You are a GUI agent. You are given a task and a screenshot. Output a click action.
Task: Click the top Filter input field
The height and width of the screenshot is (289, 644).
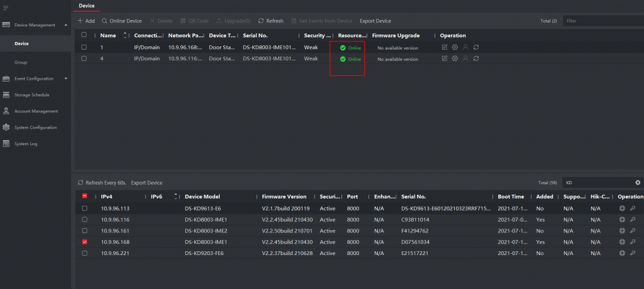[x=601, y=21]
